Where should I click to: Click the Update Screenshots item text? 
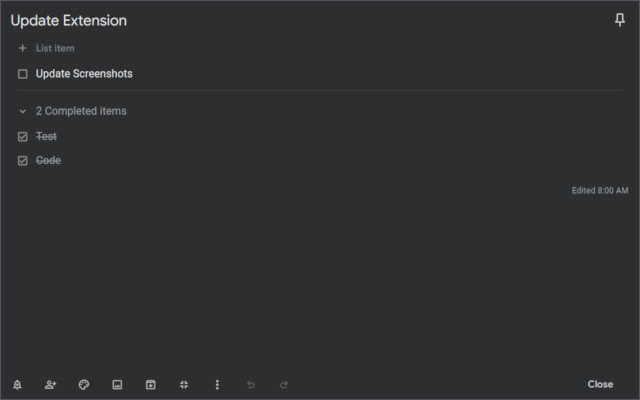(x=84, y=74)
